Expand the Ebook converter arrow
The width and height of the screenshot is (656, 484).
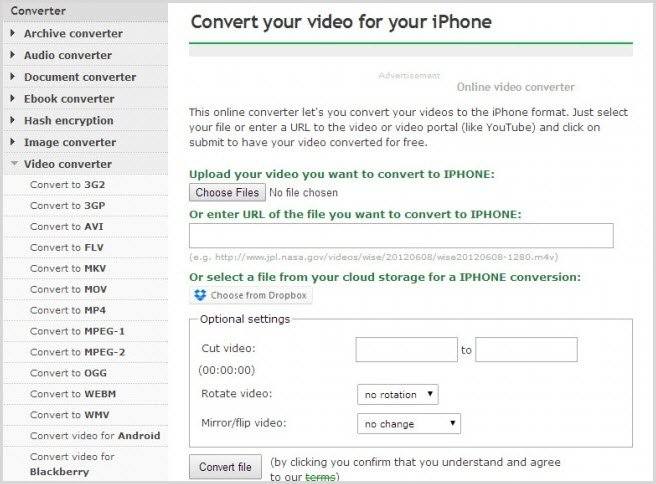click(x=13, y=98)
